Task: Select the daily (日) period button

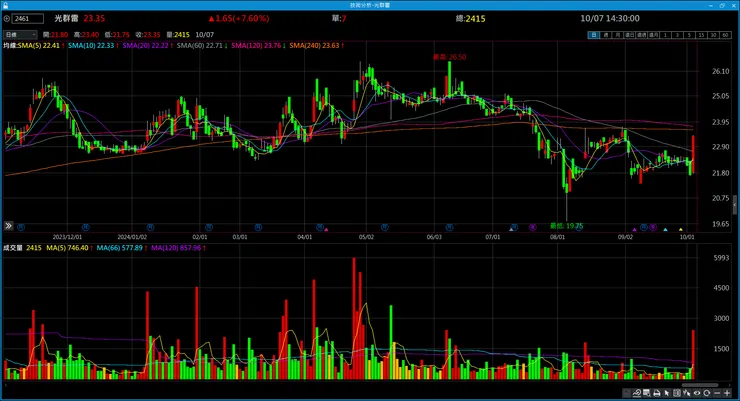Action: coord(594,35)
